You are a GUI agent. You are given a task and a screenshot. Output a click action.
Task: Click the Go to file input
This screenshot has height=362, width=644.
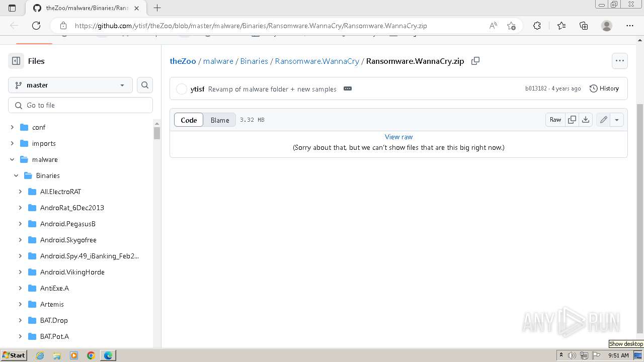tap(80, 105)
